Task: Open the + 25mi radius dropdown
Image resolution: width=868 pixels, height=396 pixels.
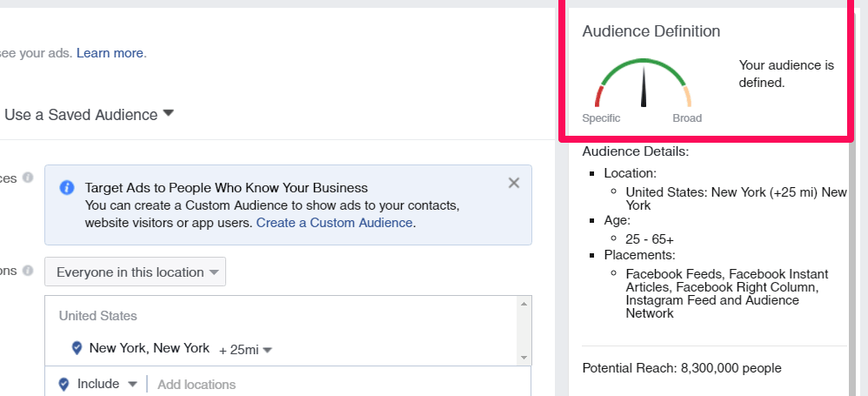Action: coord(245,350)
